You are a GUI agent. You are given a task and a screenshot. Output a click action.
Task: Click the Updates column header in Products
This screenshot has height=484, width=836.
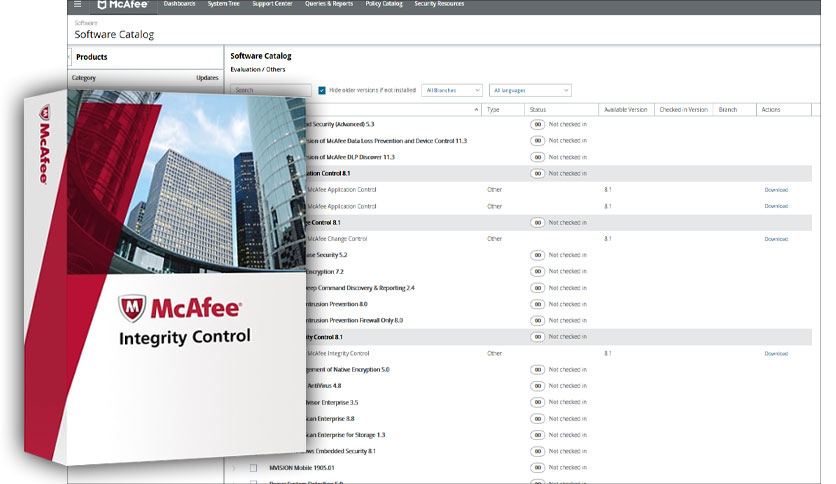click(x=207, y=78)
